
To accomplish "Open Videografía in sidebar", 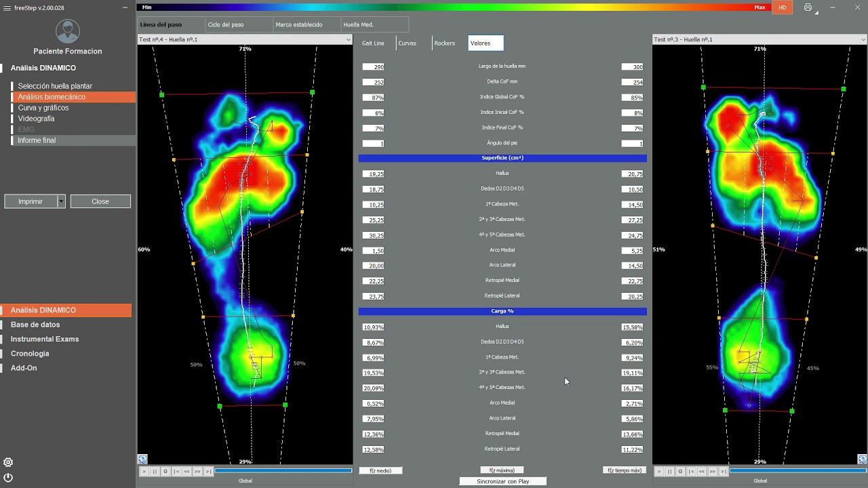I will [x=73, y=119].
